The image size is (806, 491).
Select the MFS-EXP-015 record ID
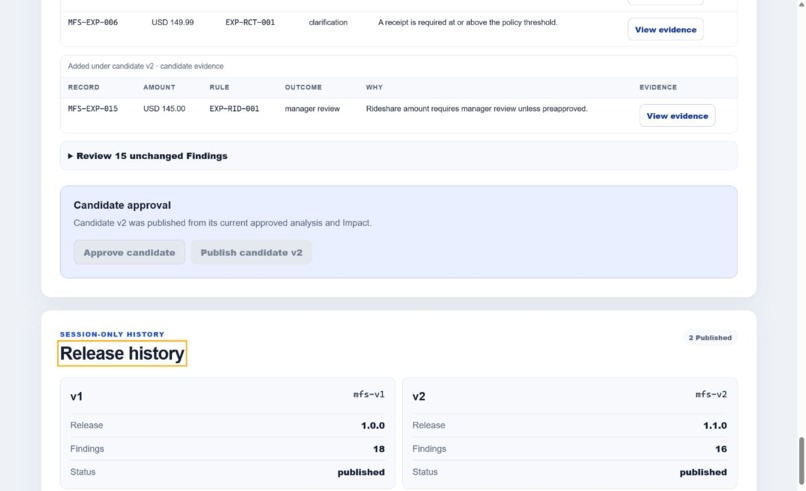[x=93, y=108]
